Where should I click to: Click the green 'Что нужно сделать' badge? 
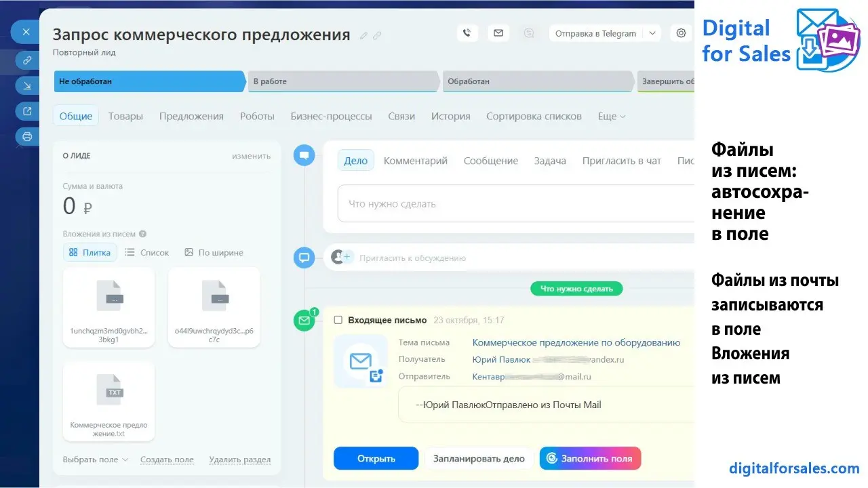pos(576,289)
